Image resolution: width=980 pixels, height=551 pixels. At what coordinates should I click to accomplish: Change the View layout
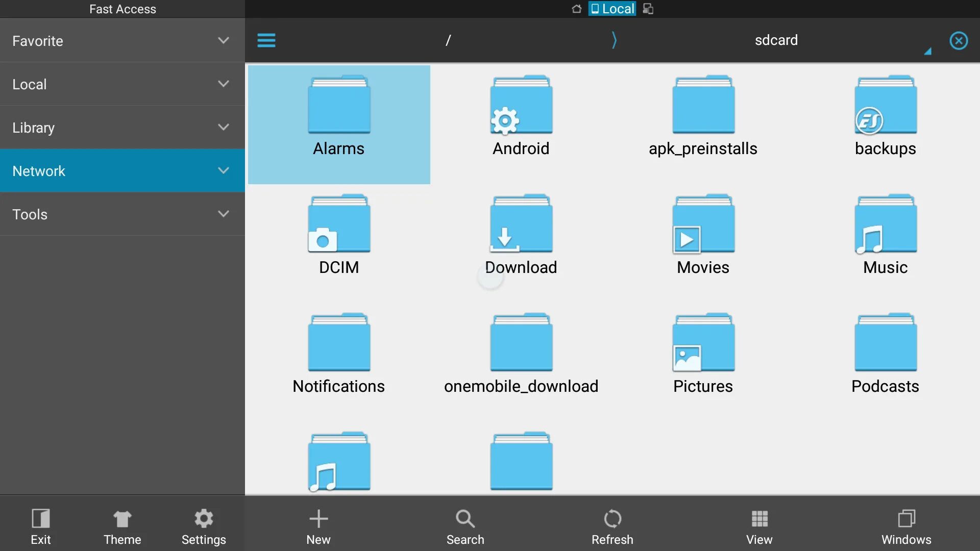759,527
